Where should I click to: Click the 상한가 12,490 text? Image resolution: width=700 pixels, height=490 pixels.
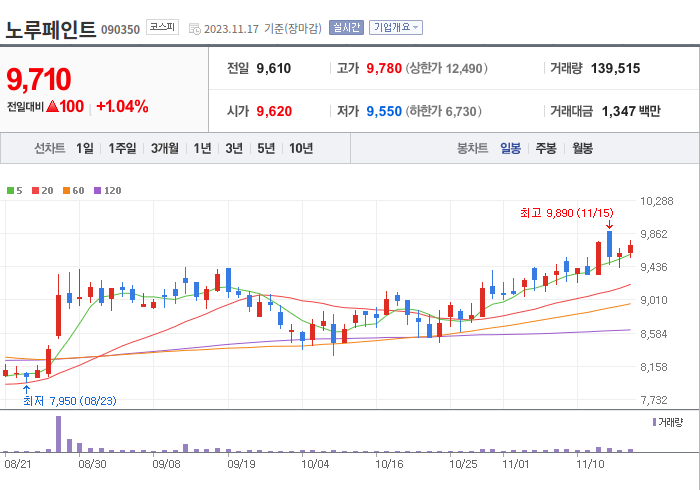[446, 68]
